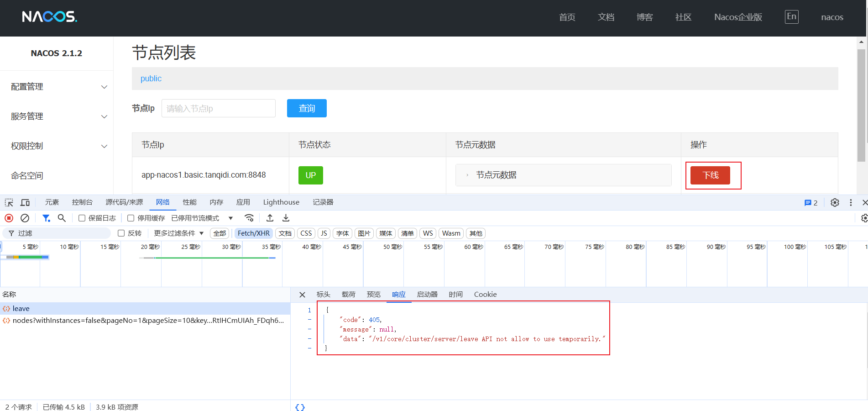This screenshot has width=868, height=411.
Task: Click the inspect element picker icon
Action: click(x=9, y=202)
